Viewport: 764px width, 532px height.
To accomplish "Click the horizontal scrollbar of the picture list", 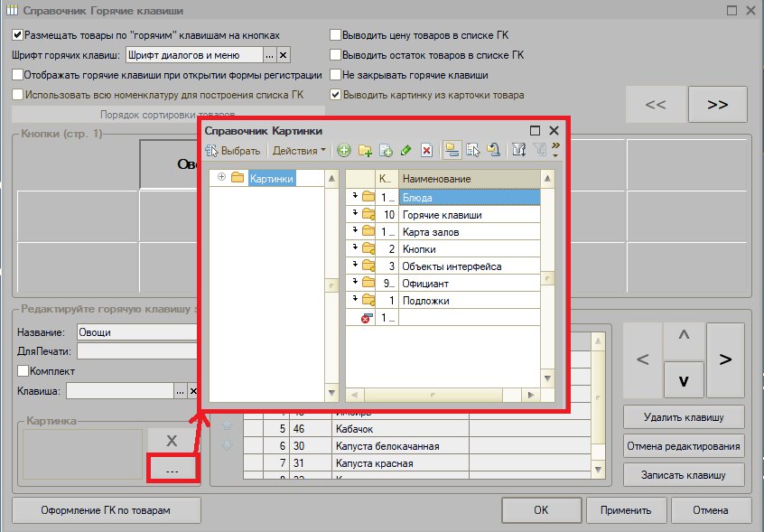I will [x=443, y=395].
